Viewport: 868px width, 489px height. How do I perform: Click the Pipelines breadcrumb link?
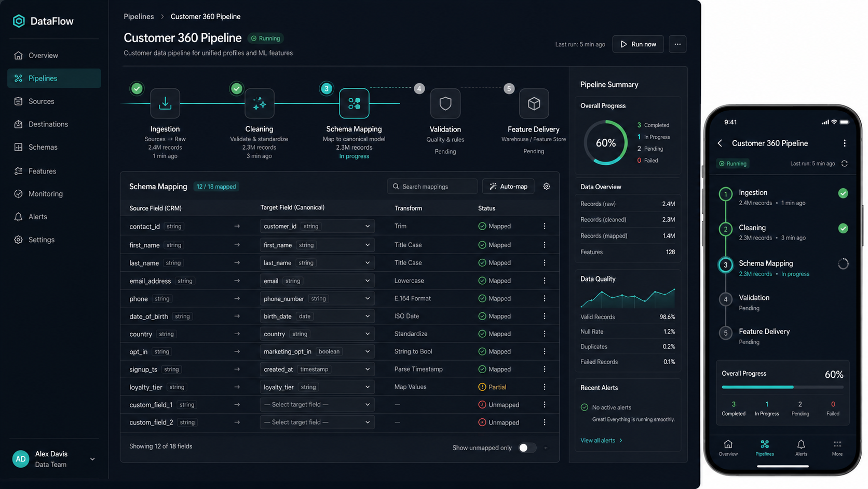(x=139, y=17)
